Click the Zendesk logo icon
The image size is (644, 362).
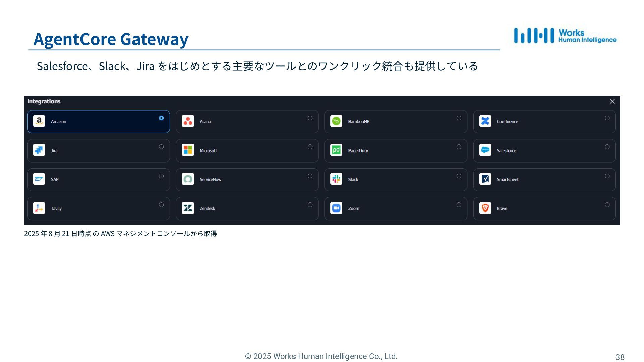pyautogui.click(x=188, y=208)
